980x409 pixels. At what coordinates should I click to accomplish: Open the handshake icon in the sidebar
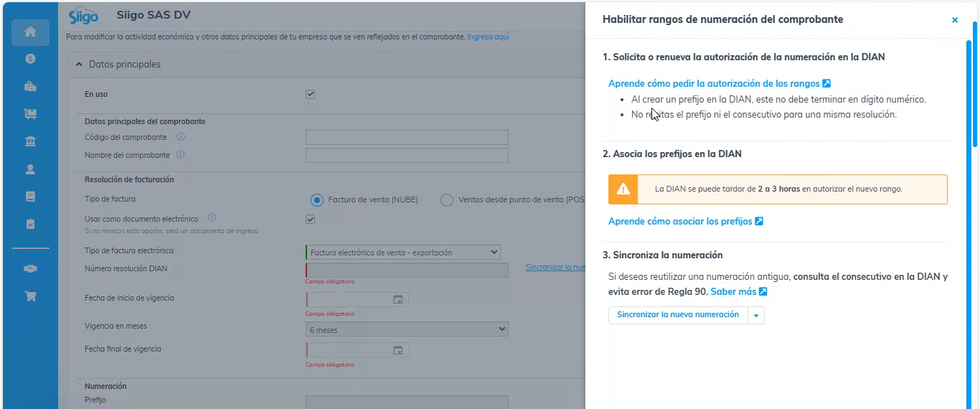pos(30,268)
